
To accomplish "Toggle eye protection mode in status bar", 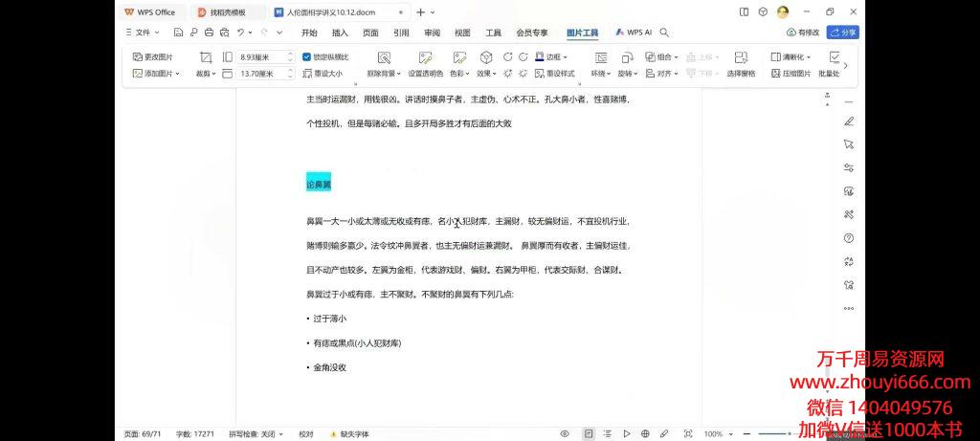I will click(565, 433).
